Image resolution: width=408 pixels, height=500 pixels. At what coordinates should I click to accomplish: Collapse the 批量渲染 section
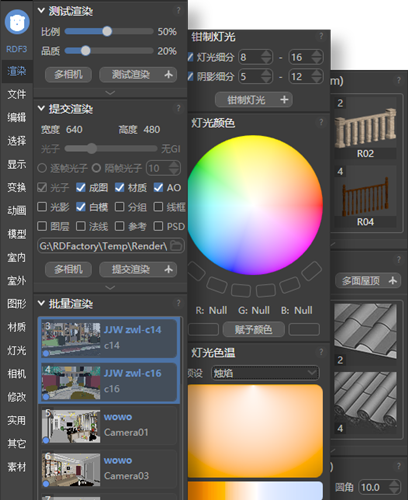point(41,303)
